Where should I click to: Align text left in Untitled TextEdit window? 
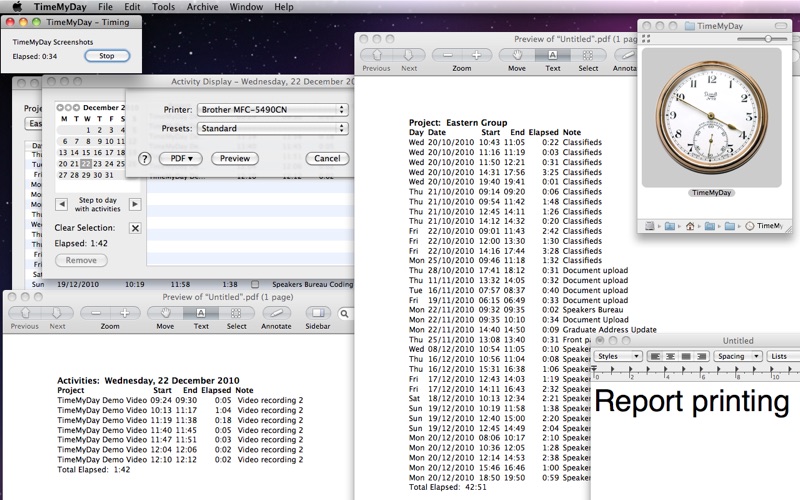point(656,356)
